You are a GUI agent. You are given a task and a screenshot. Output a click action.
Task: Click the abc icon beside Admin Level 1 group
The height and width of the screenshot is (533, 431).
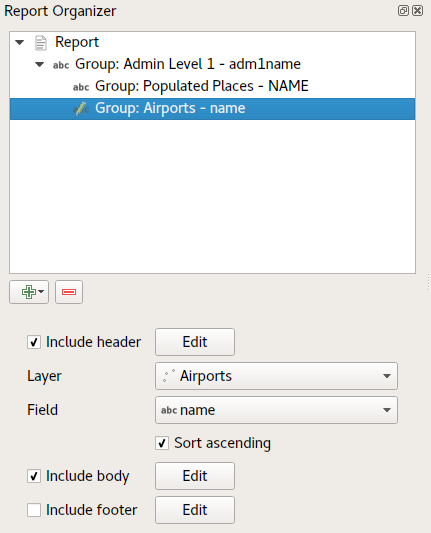61,65
